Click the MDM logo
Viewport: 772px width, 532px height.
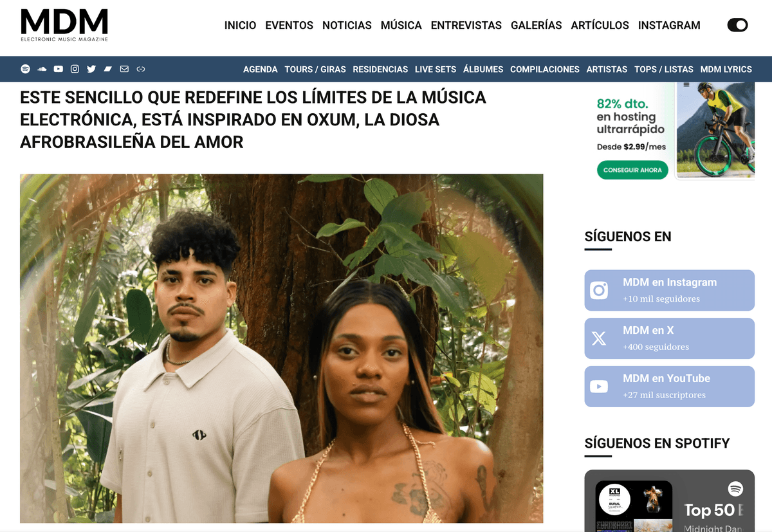pos(64,26)
